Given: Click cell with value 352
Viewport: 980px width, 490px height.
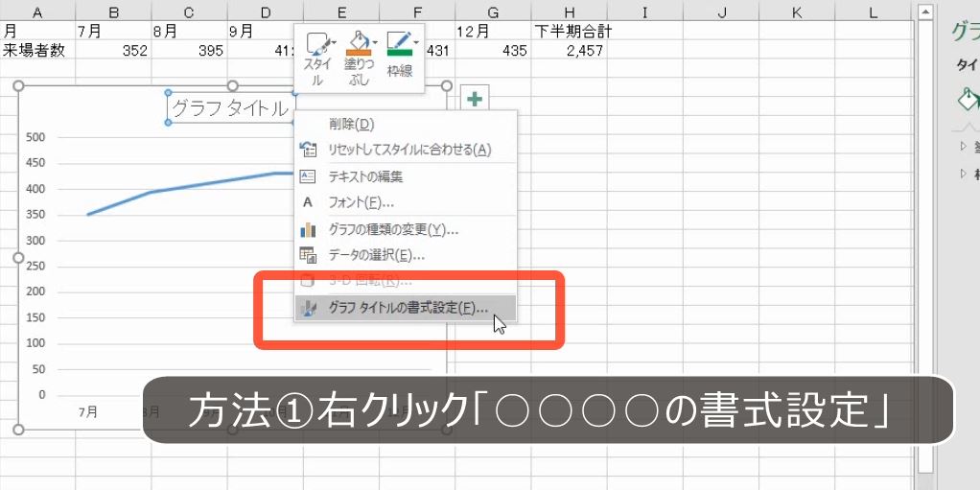Looking at the screenshot, I should pos(114,51).
